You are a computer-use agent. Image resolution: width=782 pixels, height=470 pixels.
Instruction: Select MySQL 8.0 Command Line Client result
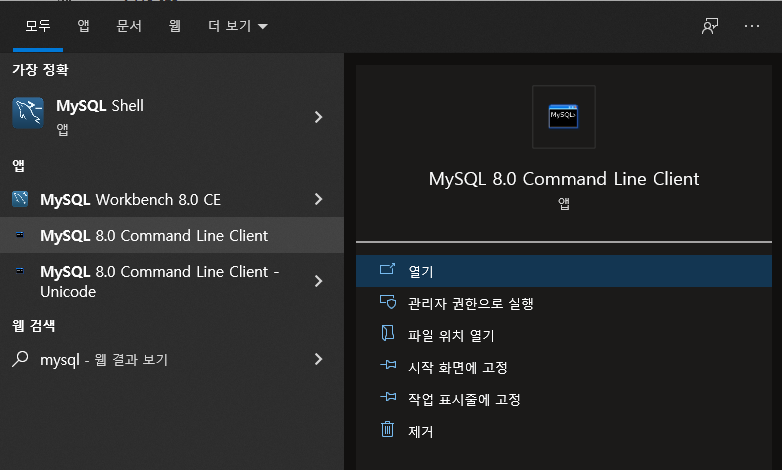(x=172, y=235)
